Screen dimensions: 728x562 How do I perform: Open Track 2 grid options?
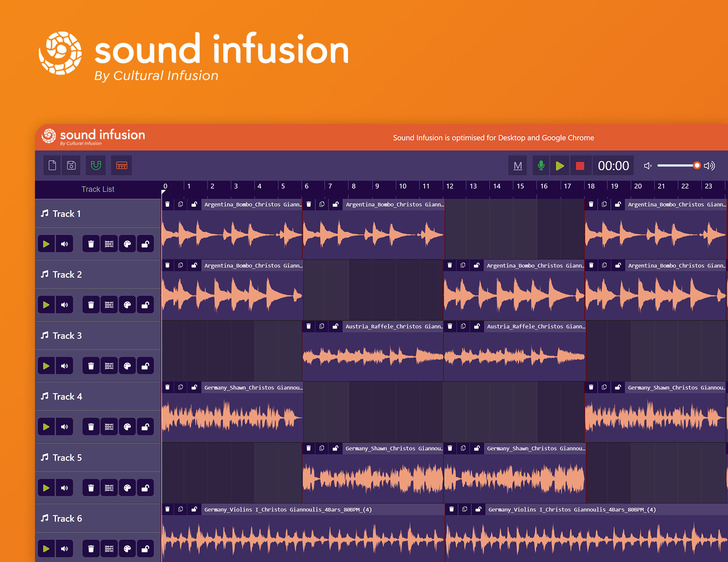pos(109,305)
